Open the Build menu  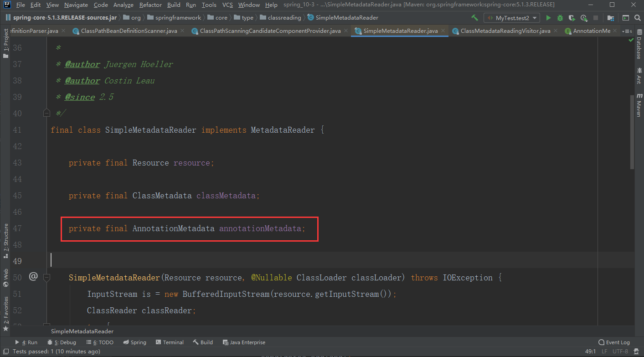pyautogui.click(x=174, y=5)
